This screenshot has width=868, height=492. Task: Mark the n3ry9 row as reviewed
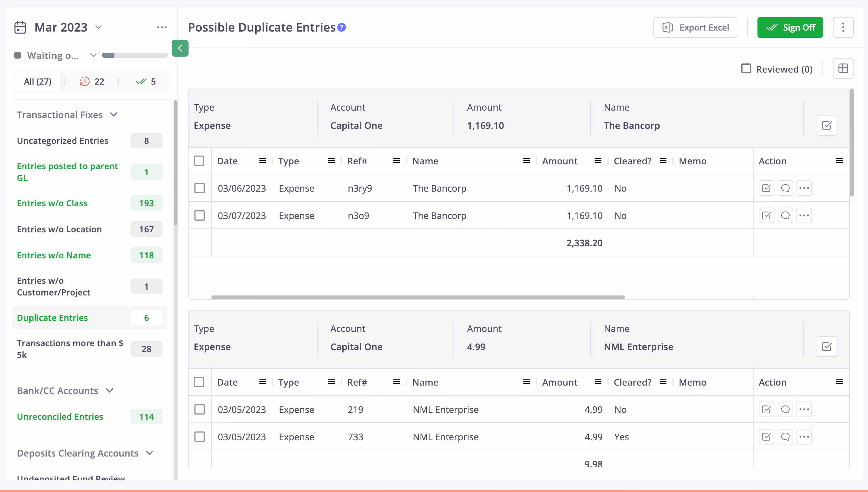coord(766,188)
